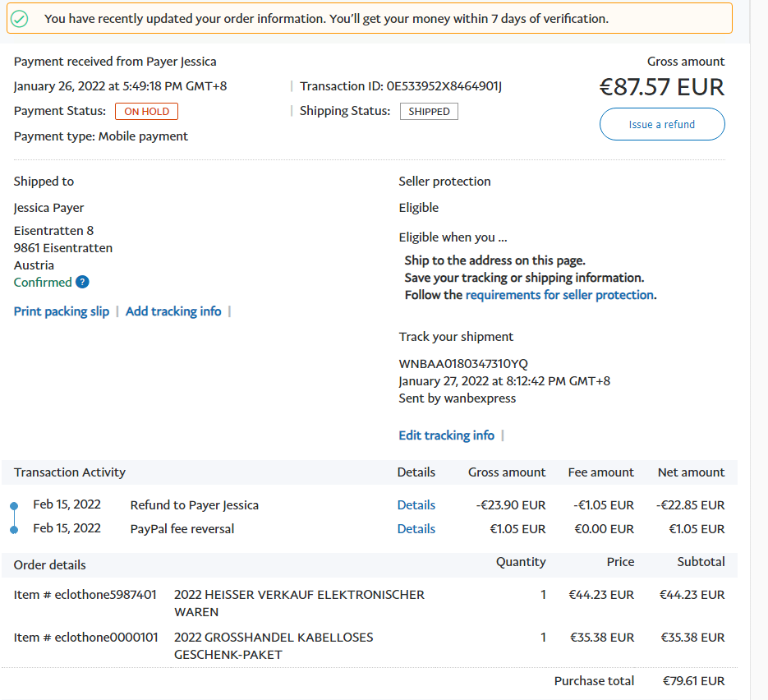Click the order update notification banner

[370, 18]
